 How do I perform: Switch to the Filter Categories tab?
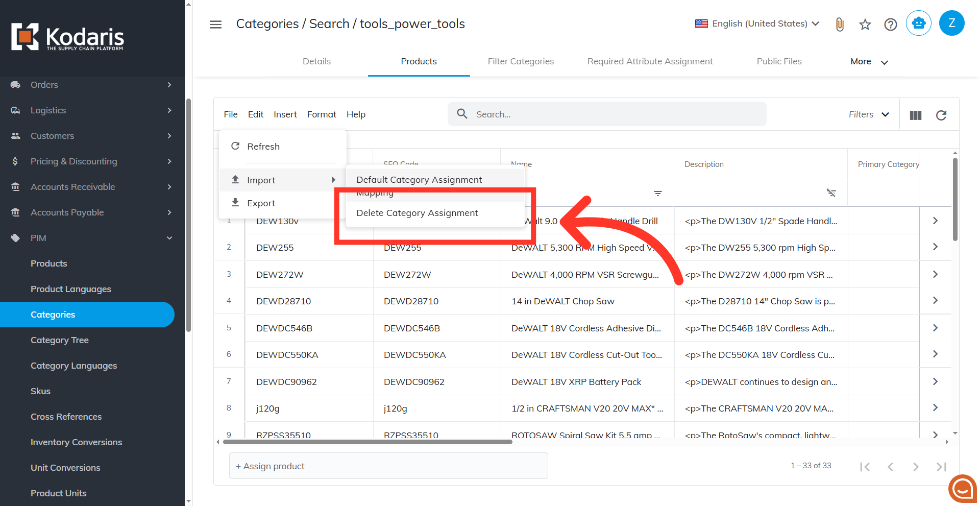pyautogui.click(x=521, y=61)
